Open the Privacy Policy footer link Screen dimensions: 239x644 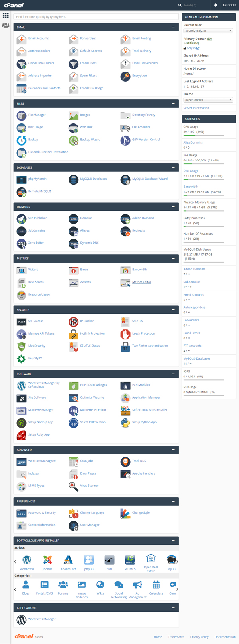pos(199,637)
